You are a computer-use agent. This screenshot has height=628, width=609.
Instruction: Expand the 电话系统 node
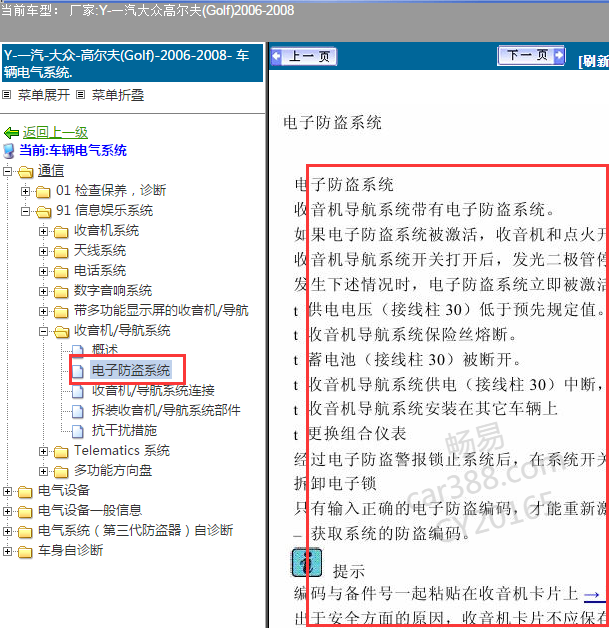pos(43,272)
